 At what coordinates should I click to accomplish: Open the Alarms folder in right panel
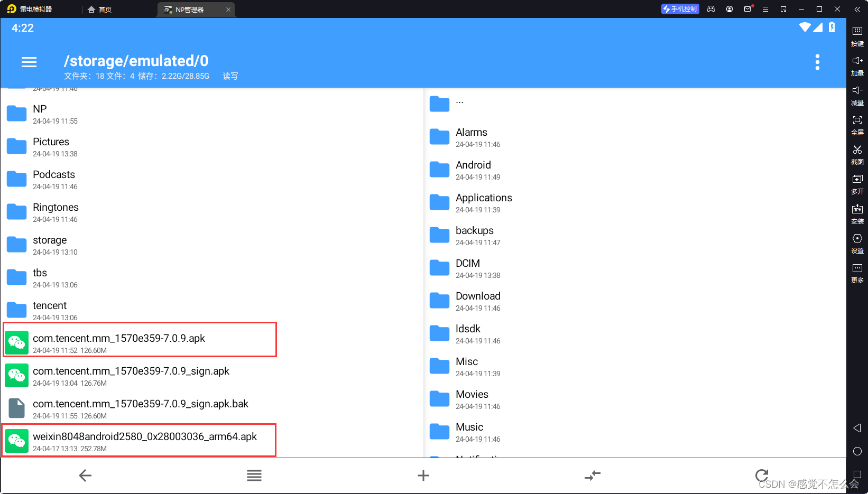[x=635, y=137]
